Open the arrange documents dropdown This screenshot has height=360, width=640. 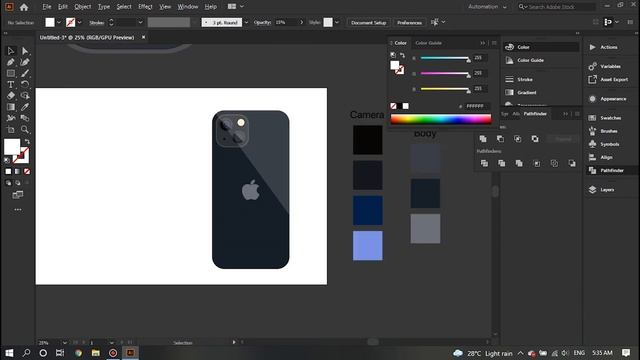236,7
